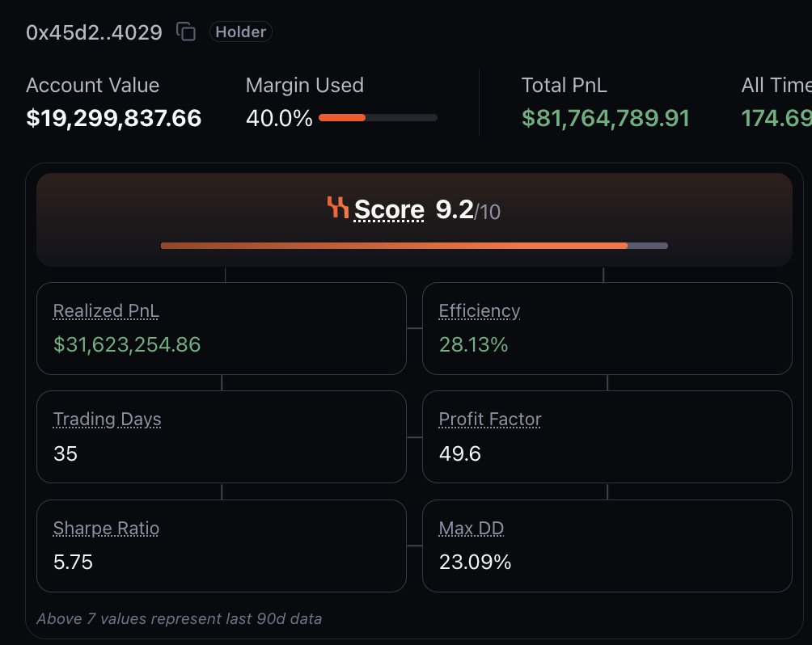Click the Account Value amount $19,299,837.66
The width and height of the screenshot is (812, 645).
tap(114, 118)
